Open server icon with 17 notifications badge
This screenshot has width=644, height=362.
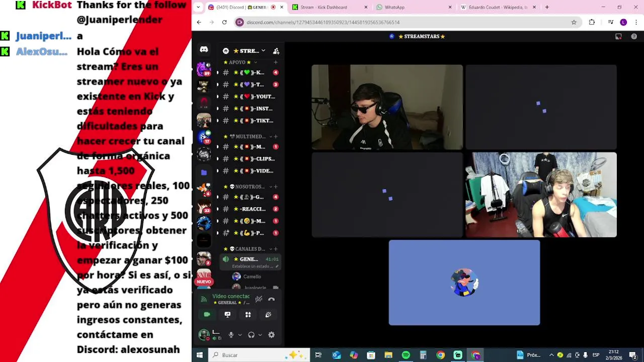pyautogui.click(x=204, y=137)
